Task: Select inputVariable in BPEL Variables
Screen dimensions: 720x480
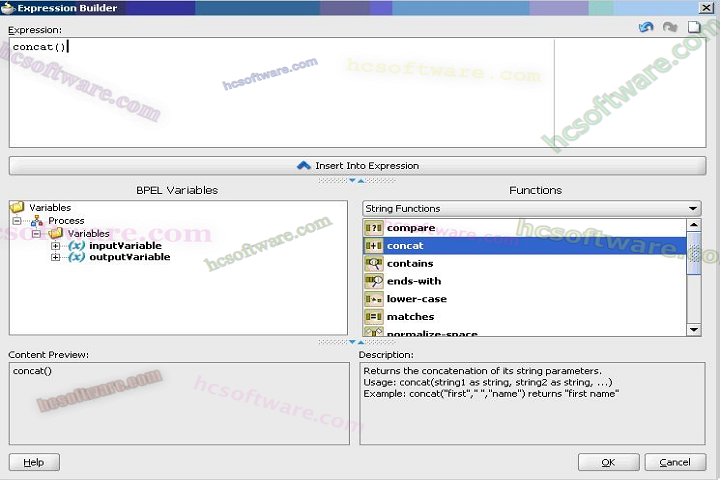Action: (x=125, y=246)
